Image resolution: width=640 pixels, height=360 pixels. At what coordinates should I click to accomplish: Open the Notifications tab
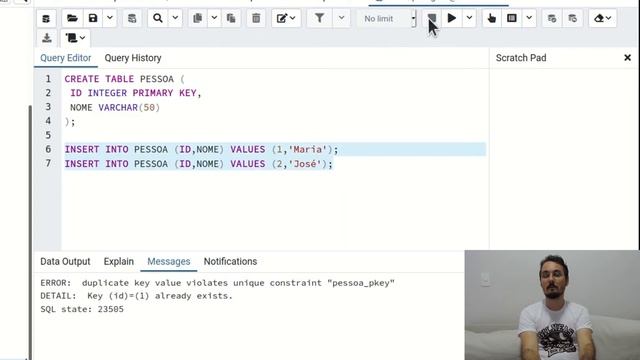pos(230,261)
